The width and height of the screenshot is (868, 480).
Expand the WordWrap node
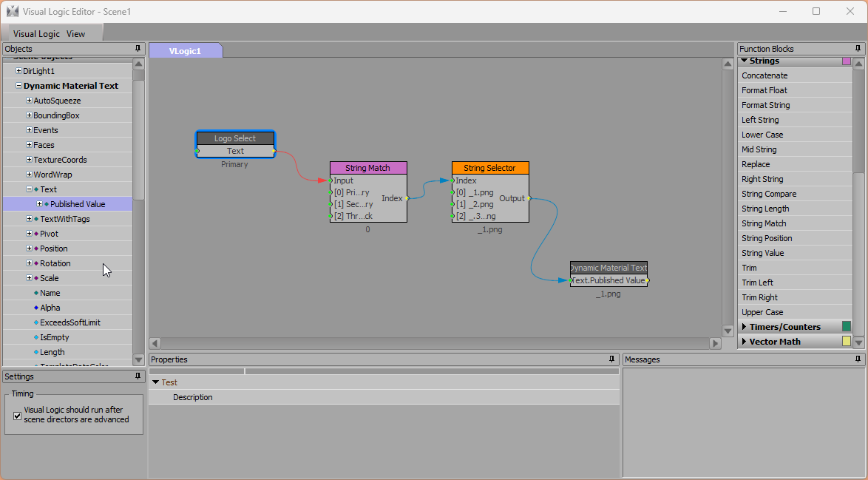[x=29, y=175]
